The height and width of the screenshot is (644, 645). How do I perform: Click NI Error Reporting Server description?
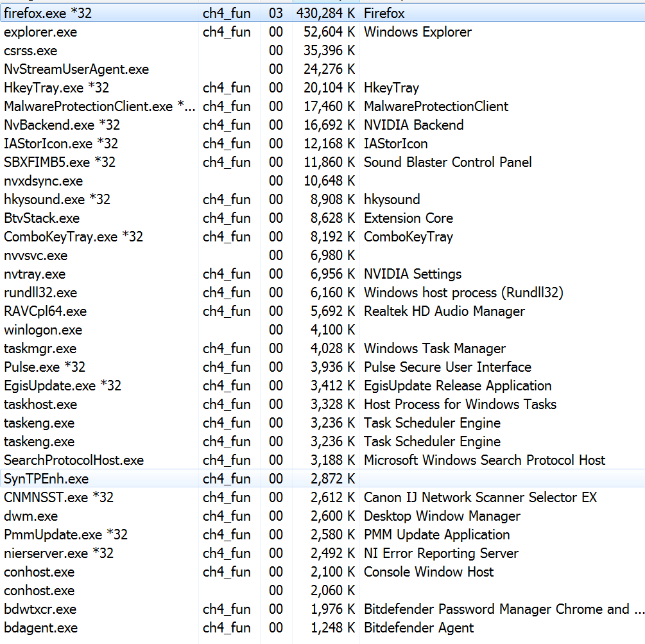point(442,553)
